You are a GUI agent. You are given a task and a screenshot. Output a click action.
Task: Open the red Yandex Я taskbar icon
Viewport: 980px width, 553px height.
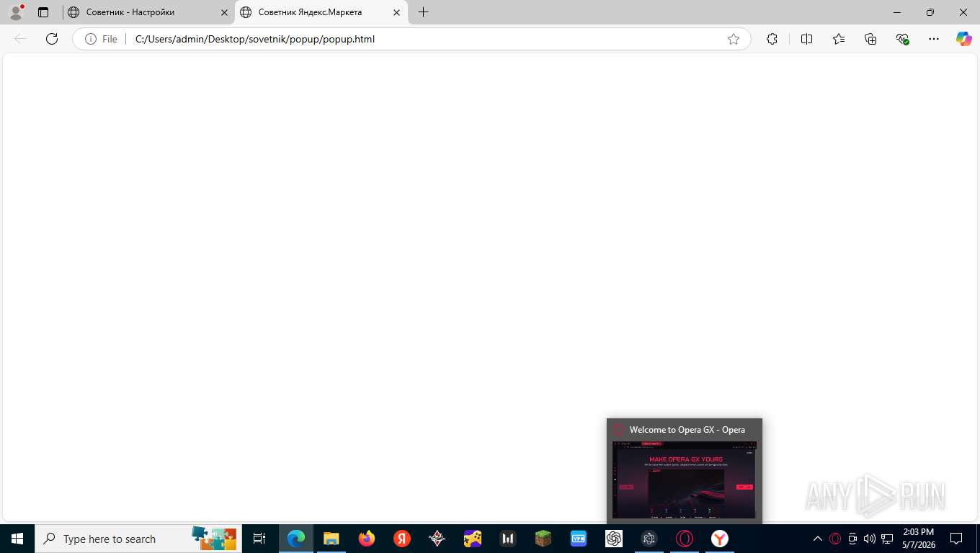coord(402,539)
